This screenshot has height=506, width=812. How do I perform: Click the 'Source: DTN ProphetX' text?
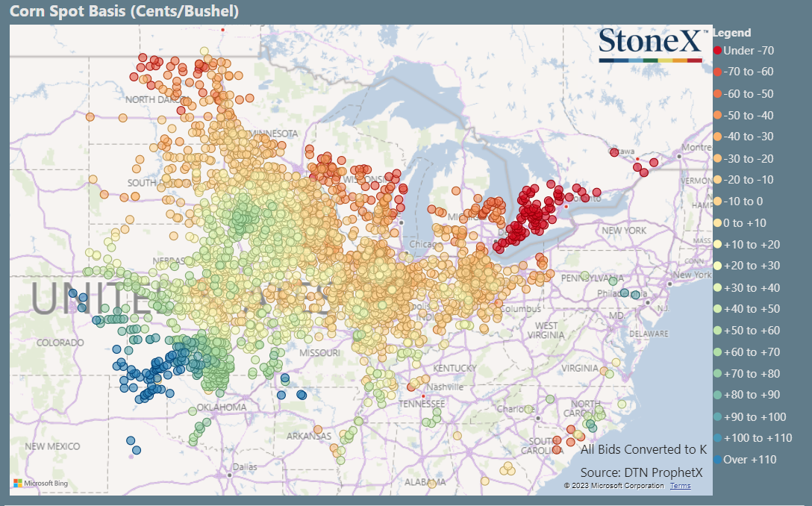[x=641, y=472]
